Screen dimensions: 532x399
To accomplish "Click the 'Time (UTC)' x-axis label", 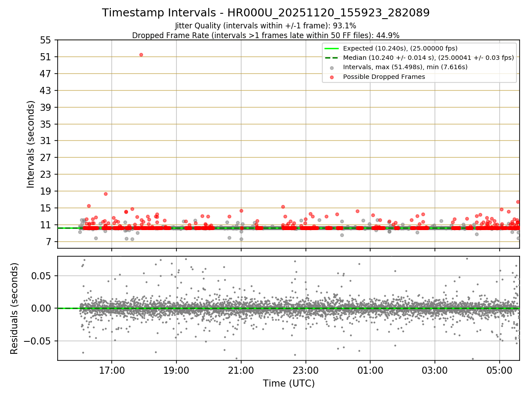I will pyautogui.click(x=289, y=383).
